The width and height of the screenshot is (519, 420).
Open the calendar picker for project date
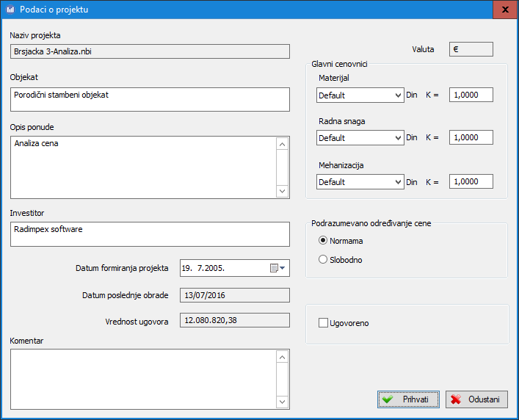[x=278, y=269]
